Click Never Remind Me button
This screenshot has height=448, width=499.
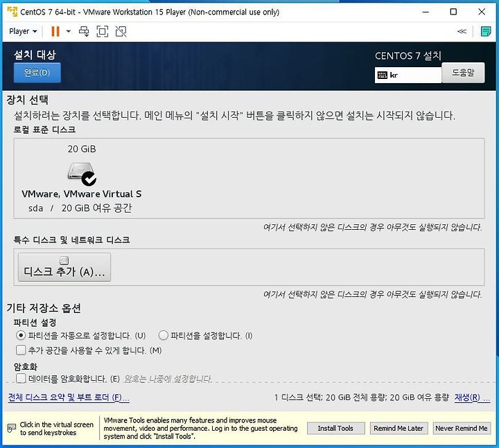click(462, 429)
